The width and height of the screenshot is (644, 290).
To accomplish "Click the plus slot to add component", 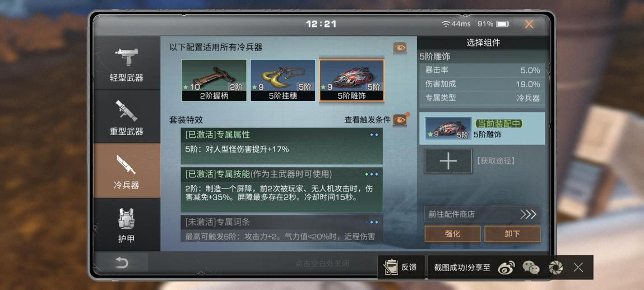I will point(448,161).
